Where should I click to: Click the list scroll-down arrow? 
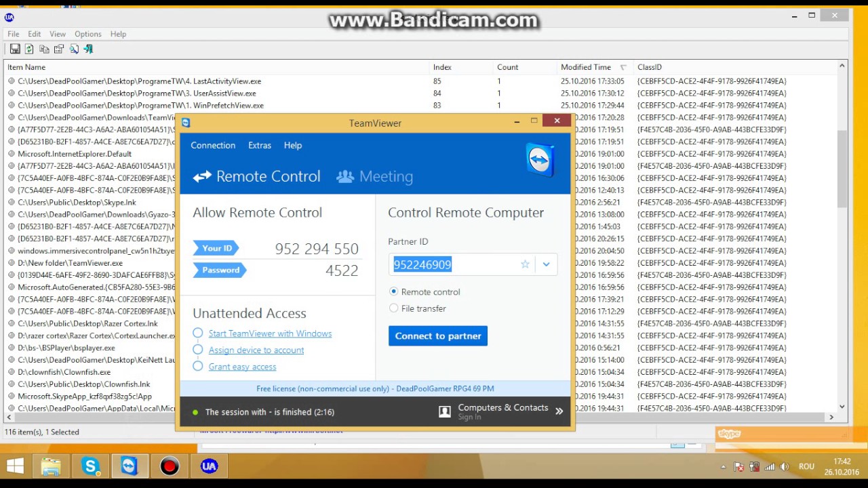click(842, 407)
